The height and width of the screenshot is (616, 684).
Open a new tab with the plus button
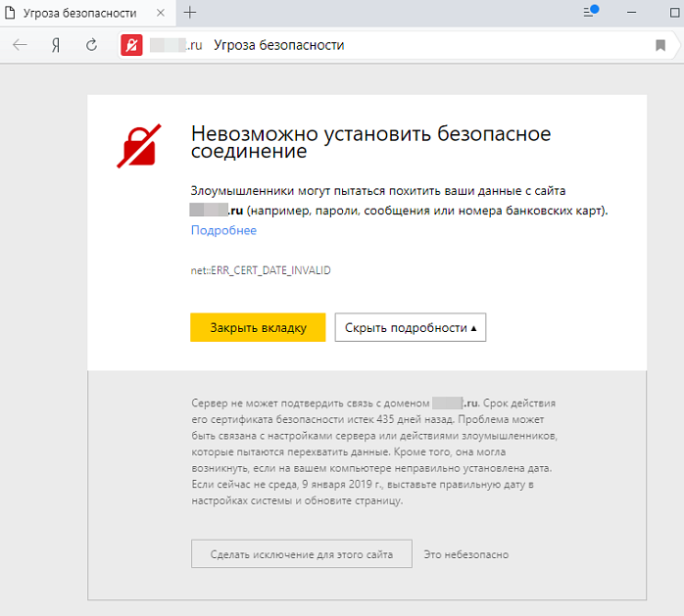190,12
